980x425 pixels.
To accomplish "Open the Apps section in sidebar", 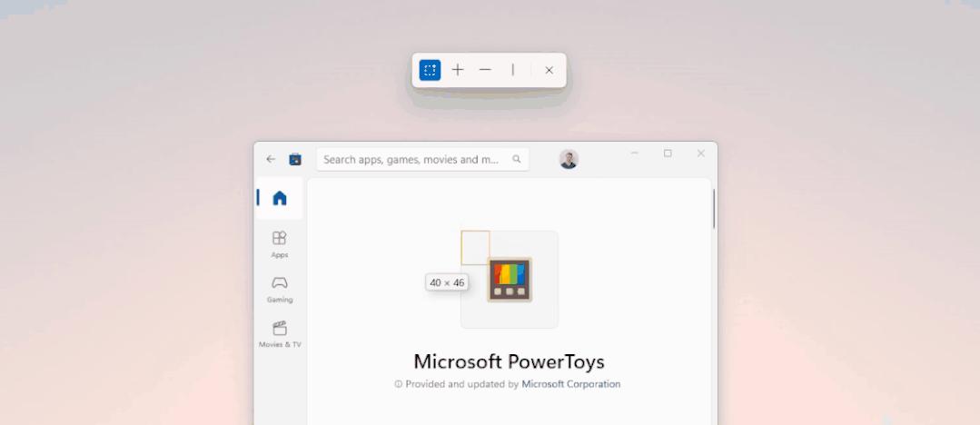I will click(280, 244).
